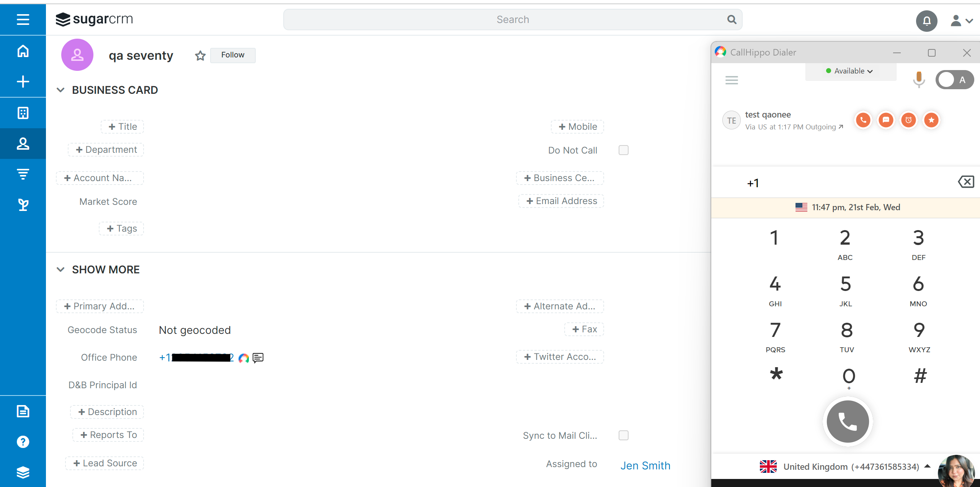Switch the auto toggle labeled A in dialer
Viewport: 980px width, 487px height.
(x=955, y=80)
